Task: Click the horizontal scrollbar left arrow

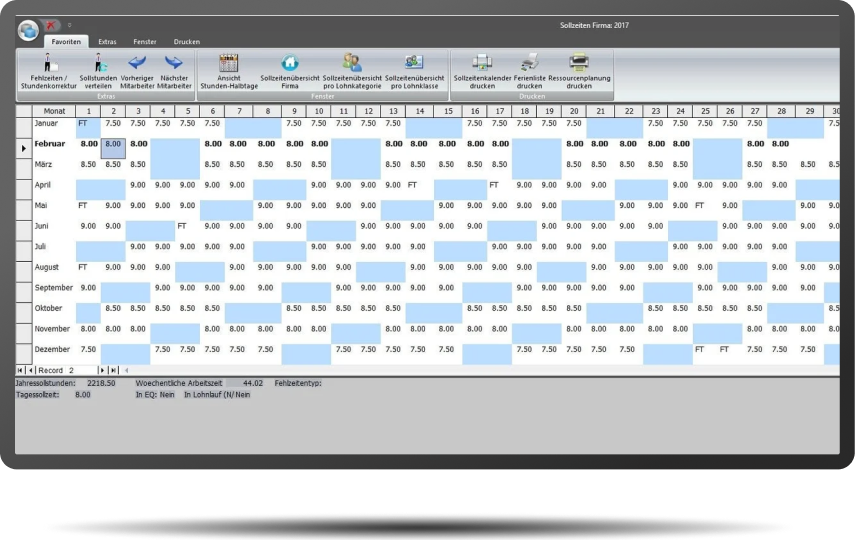Action: (x=127, y=370)
